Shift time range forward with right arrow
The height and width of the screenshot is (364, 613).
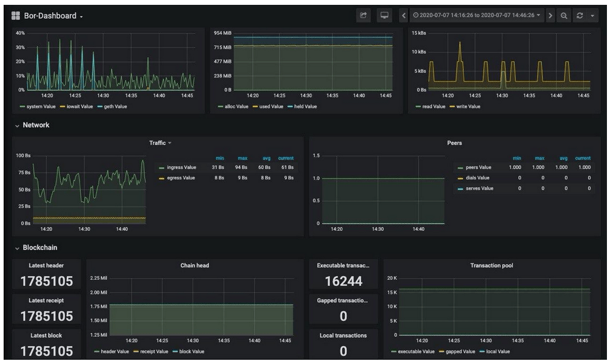(x=551, y=16)
